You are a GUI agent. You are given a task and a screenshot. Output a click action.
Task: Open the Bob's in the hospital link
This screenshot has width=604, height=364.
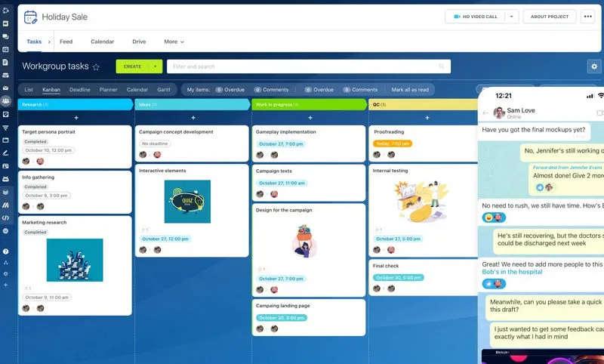click(x=512, y=272)
